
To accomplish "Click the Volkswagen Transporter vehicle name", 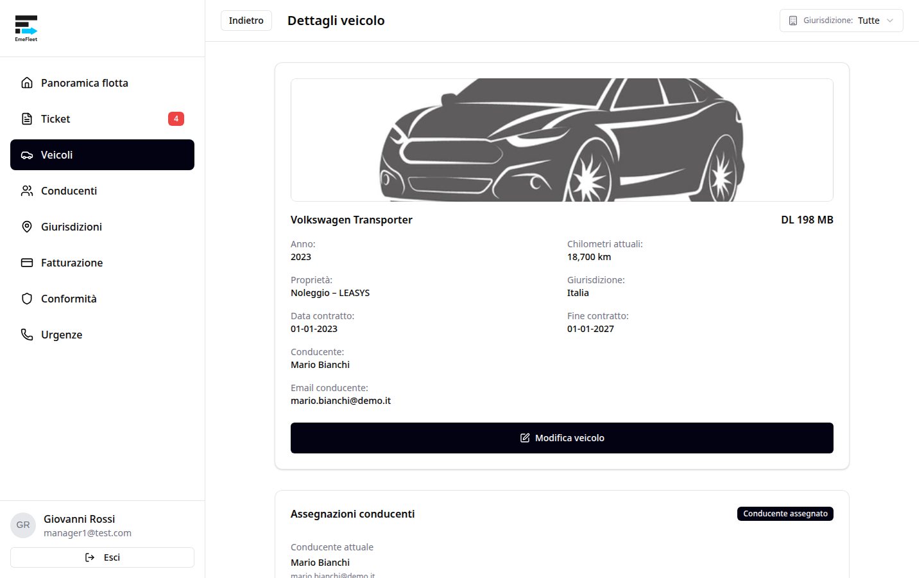I will click(352, 220).
